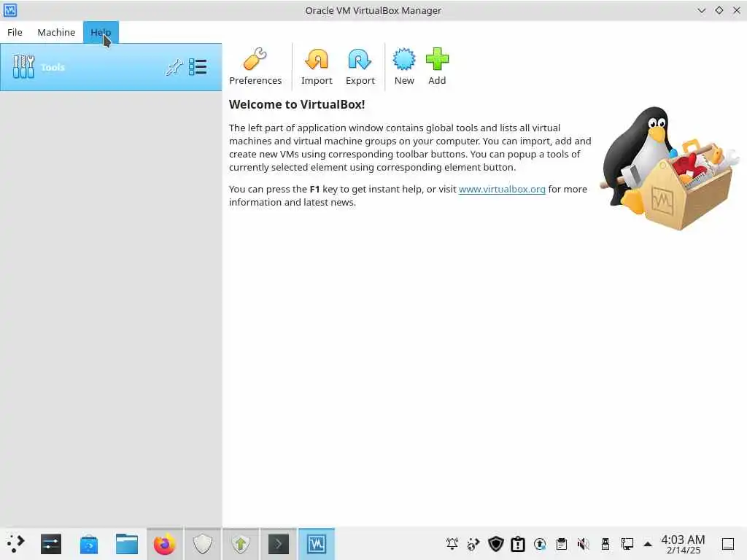The image size is (747, 560).
Task: Click the pin icon in Tools row
Action: 174,67
